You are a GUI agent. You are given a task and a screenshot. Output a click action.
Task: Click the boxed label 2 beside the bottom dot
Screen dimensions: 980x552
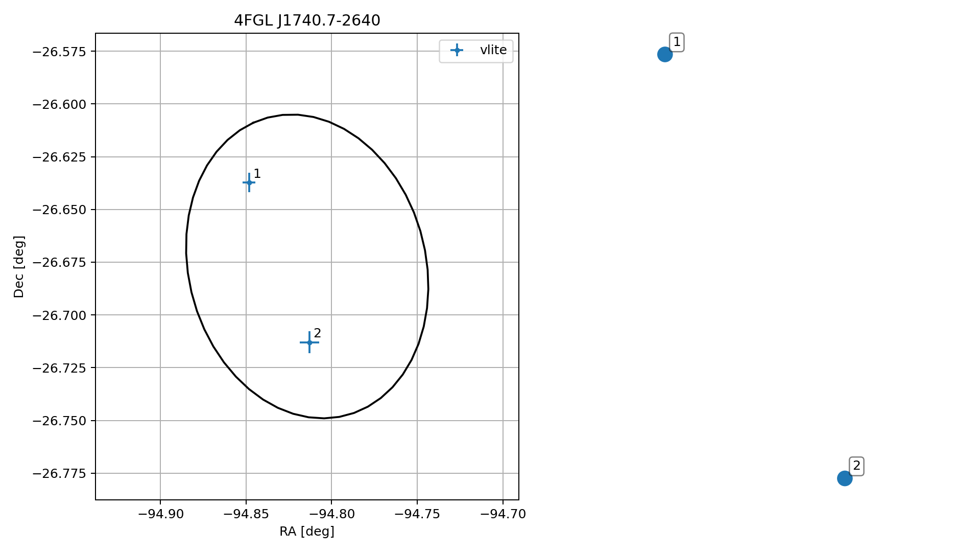tap(856, 466)
